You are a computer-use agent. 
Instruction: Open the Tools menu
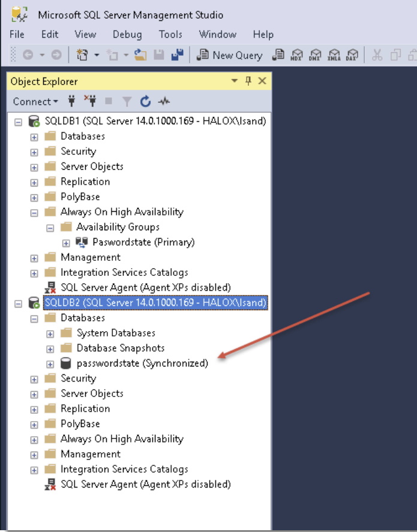[170, 34]
